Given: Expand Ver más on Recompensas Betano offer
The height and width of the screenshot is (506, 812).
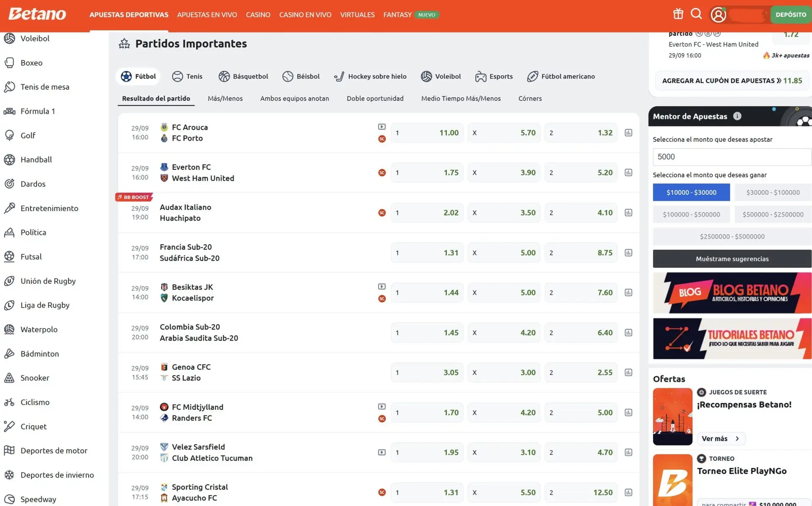Looking at the screenshot, I should click(720, 439).
